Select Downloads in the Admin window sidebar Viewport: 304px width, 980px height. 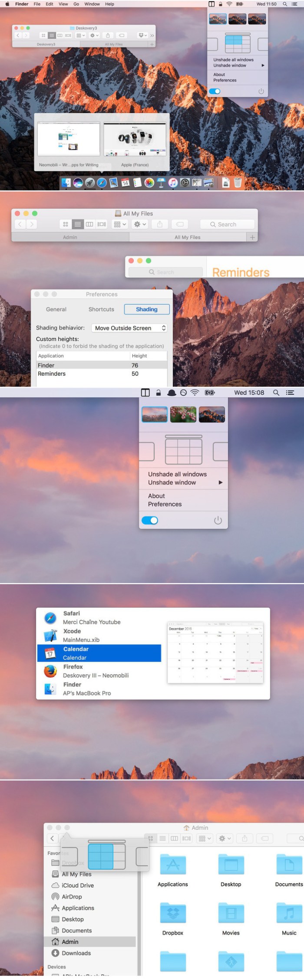coord(76,953)
